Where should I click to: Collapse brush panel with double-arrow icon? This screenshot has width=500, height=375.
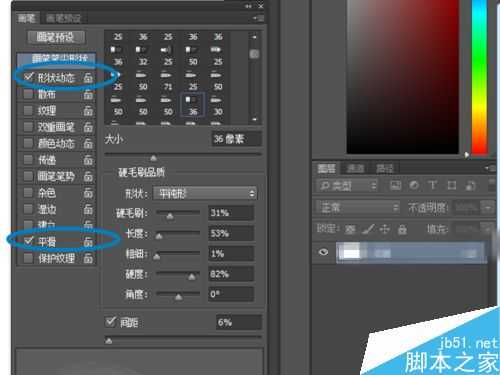tap(248, 6)
